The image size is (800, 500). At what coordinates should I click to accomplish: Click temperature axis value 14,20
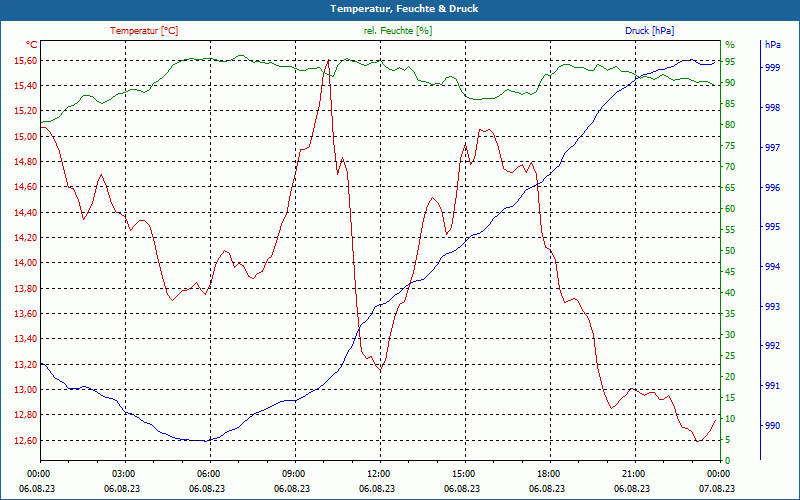tap(26, 238)
